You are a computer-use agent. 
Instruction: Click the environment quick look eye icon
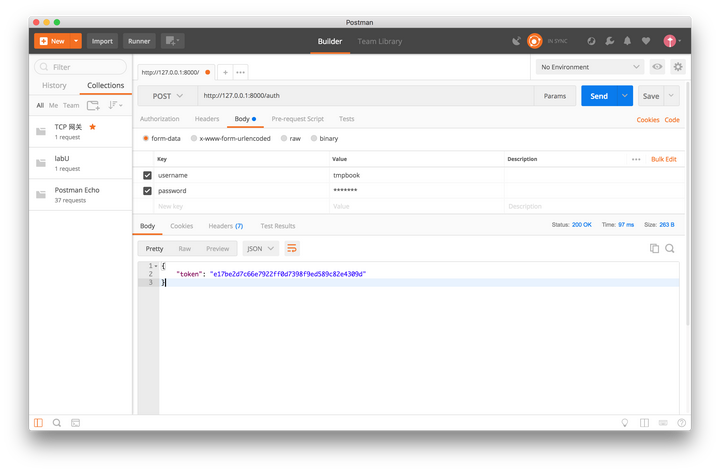pos(658,67)
